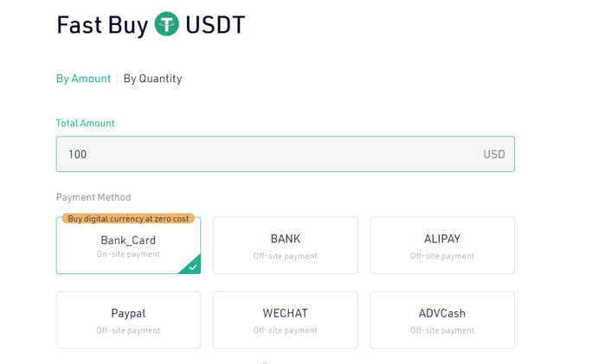Click the 100 value in amount box

78,154
